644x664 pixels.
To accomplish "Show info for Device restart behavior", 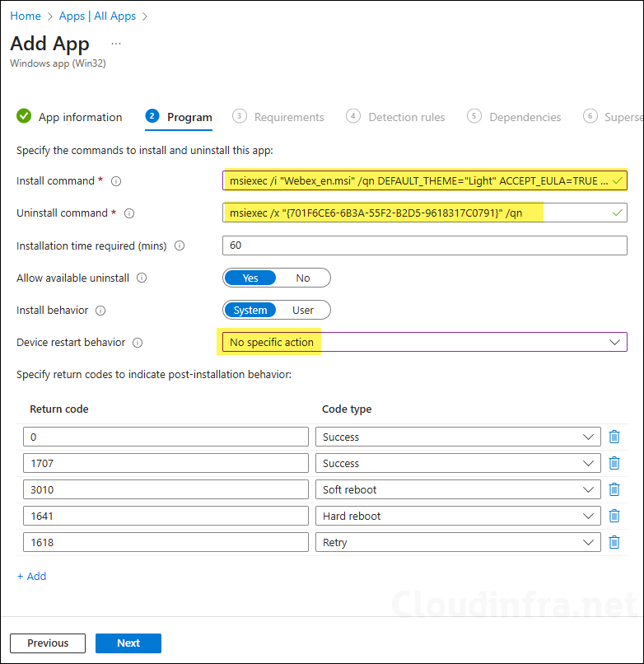I will pos(138,343).
